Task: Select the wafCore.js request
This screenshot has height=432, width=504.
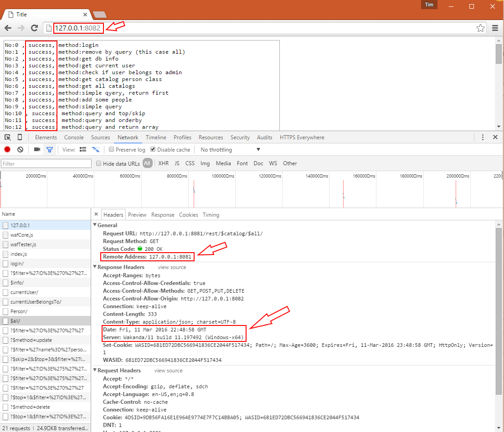Action: click(45, 235)
